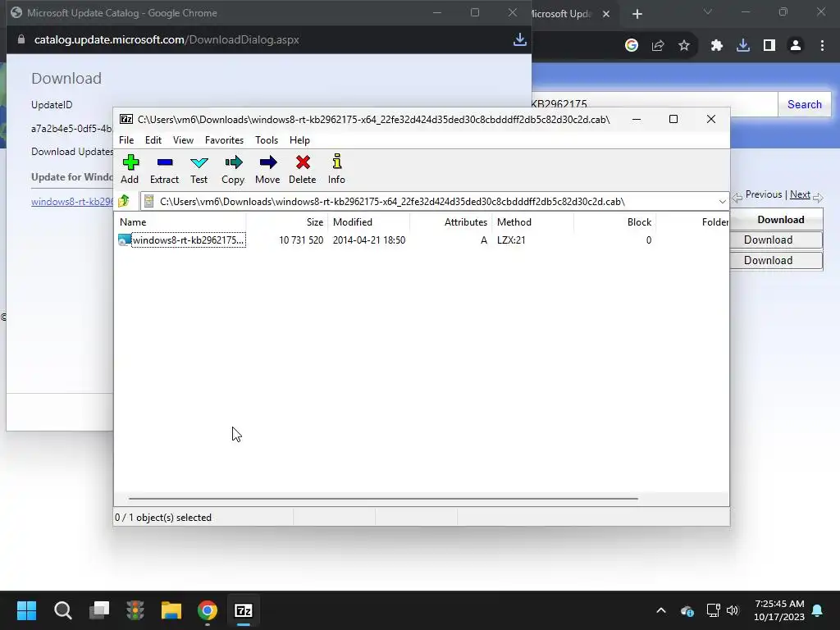This screenshot has height=630, width=840.
Task: Sort by Method column header
Action: [532, 221]
